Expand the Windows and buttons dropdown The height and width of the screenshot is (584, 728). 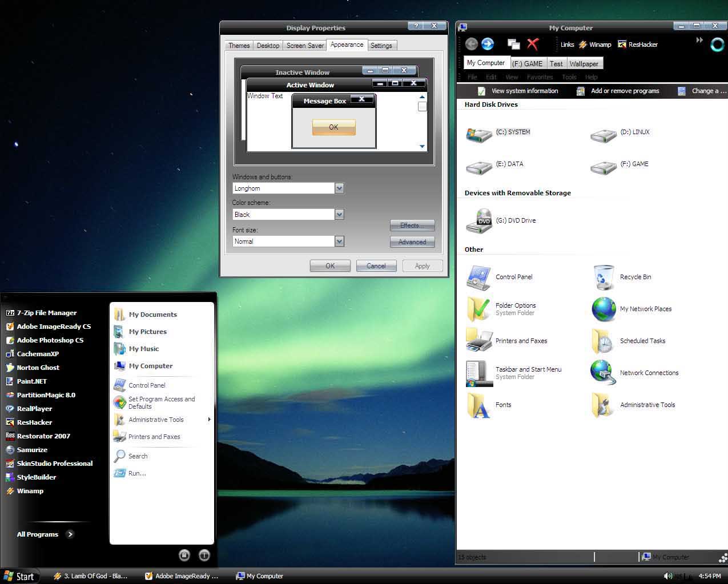339,188
